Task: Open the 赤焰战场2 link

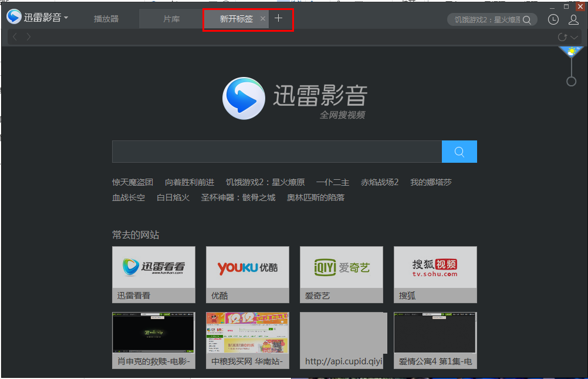Action: tap(380, 183)
